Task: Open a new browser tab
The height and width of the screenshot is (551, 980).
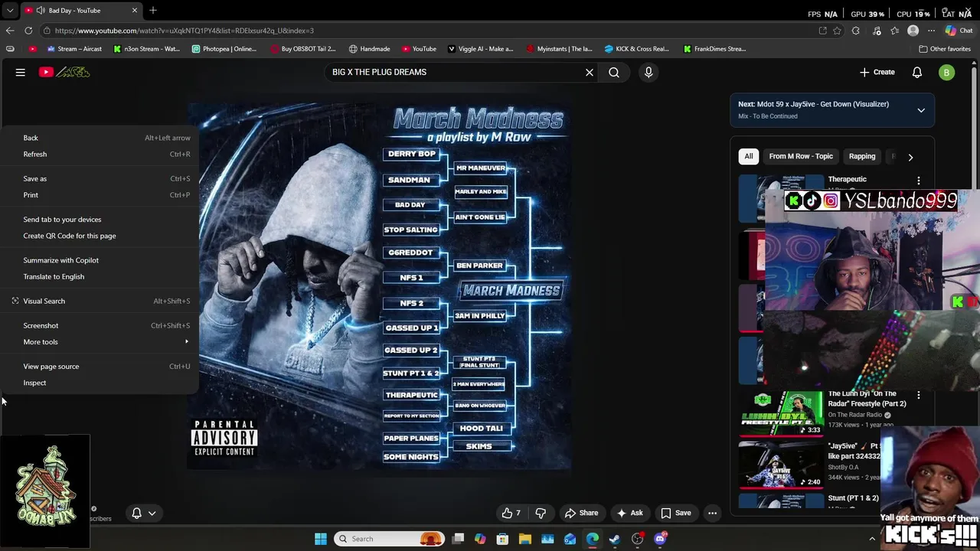Action: [x=153, y=11]
